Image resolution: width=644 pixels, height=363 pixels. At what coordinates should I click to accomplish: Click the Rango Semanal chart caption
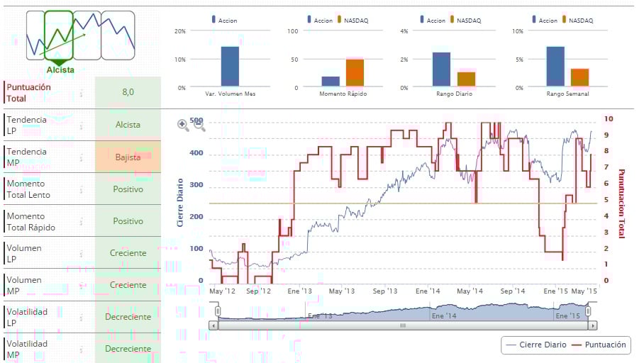click(x=567, y=94)
